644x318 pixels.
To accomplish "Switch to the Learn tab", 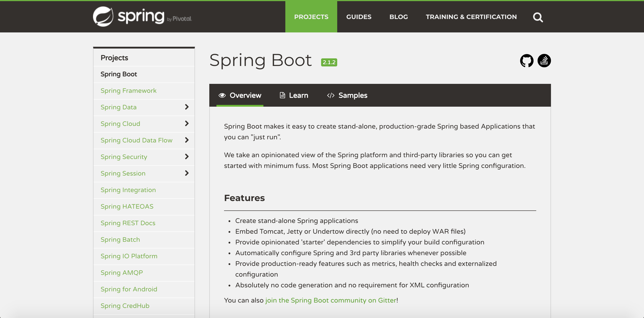I will 294,95.
